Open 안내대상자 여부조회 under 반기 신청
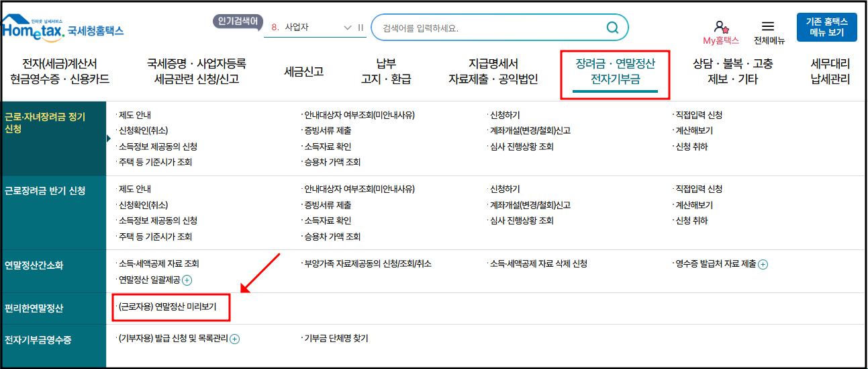Image resolution: width=868 pixels, height=369 pixels. [359, 190]
